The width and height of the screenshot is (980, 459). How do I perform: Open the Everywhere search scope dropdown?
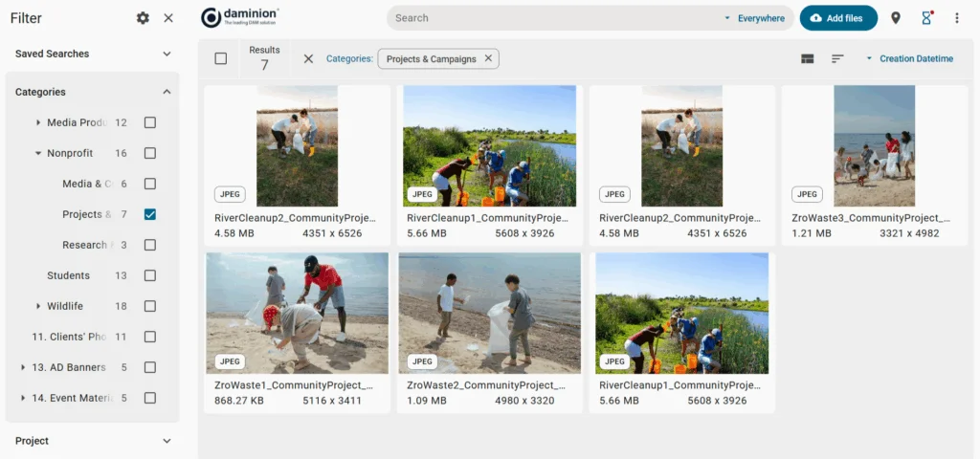tap(754, 18)
